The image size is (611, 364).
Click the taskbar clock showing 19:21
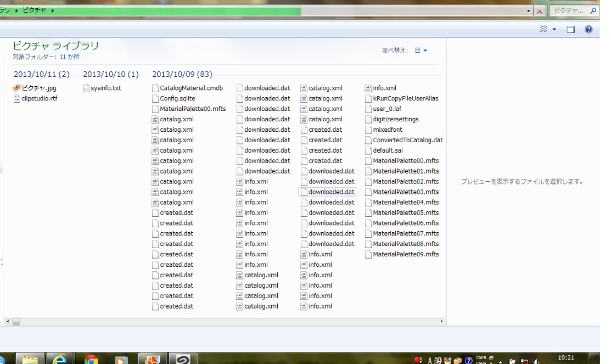[x=566, y=359]
